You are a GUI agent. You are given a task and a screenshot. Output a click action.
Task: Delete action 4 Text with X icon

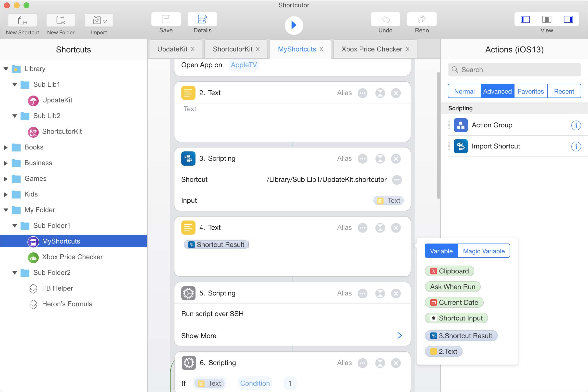[396, 228]
